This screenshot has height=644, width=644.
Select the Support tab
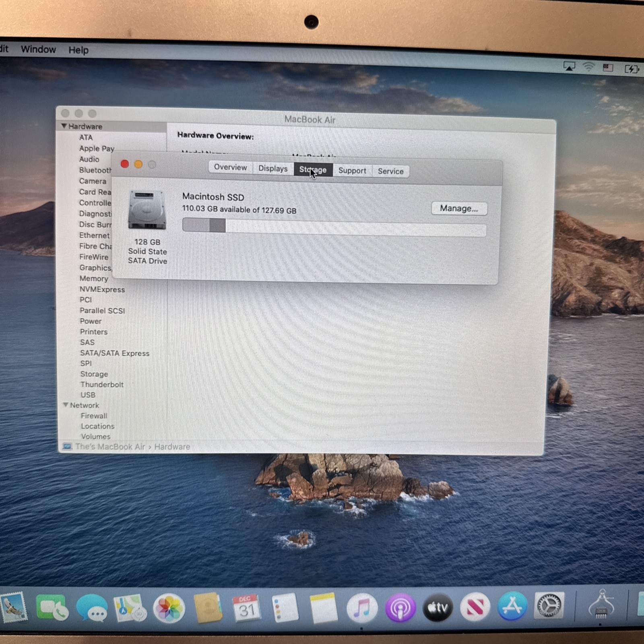click(352, 171)
